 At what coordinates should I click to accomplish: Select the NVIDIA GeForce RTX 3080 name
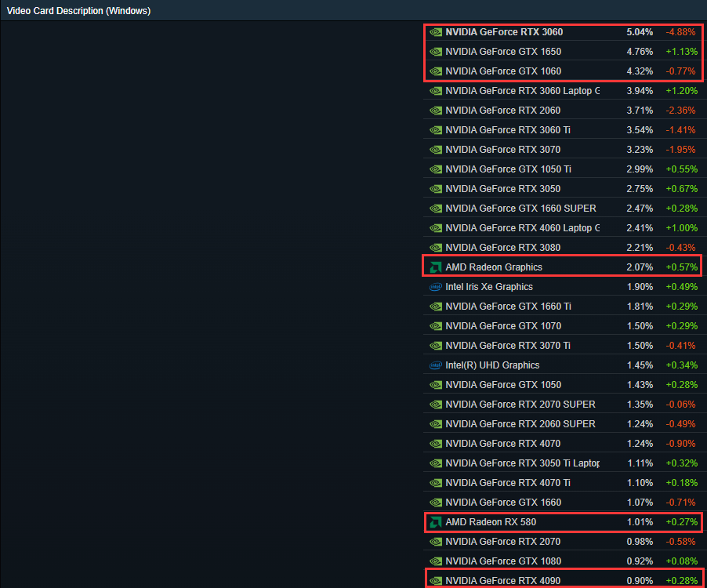pos(502,248)
